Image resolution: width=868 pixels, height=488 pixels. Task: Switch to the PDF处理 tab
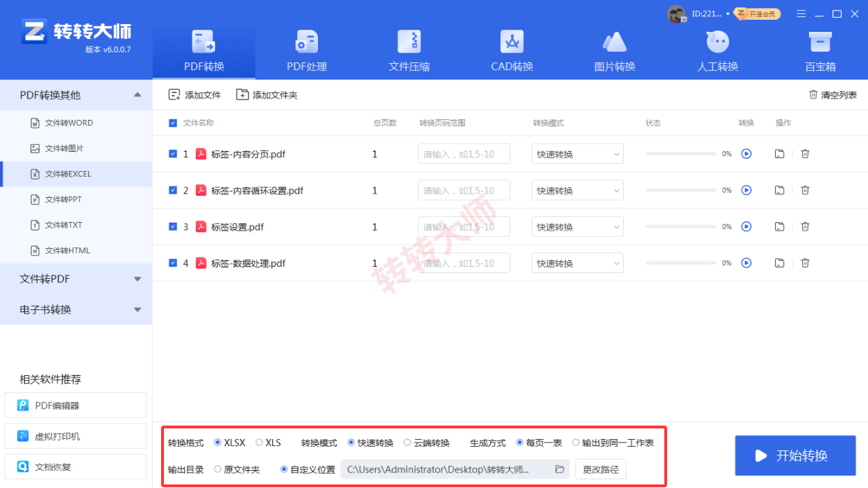click(307, 50)
